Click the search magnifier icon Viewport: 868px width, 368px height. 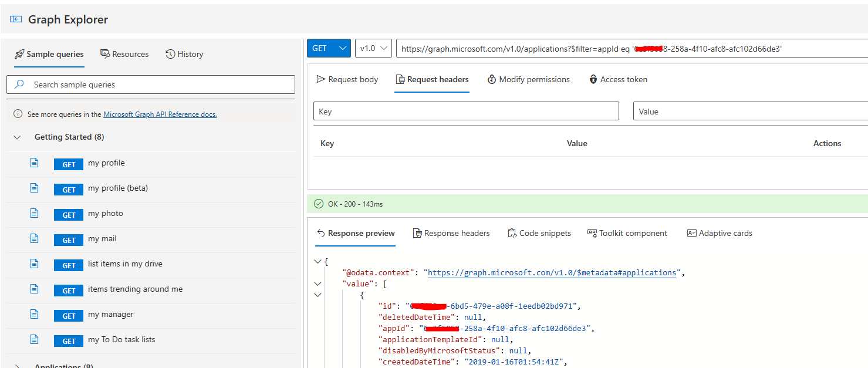coord(19,85)
